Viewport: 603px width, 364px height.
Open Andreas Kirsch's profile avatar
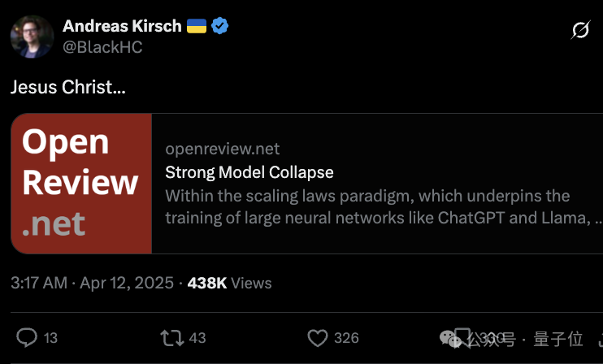tap(31, 37)
